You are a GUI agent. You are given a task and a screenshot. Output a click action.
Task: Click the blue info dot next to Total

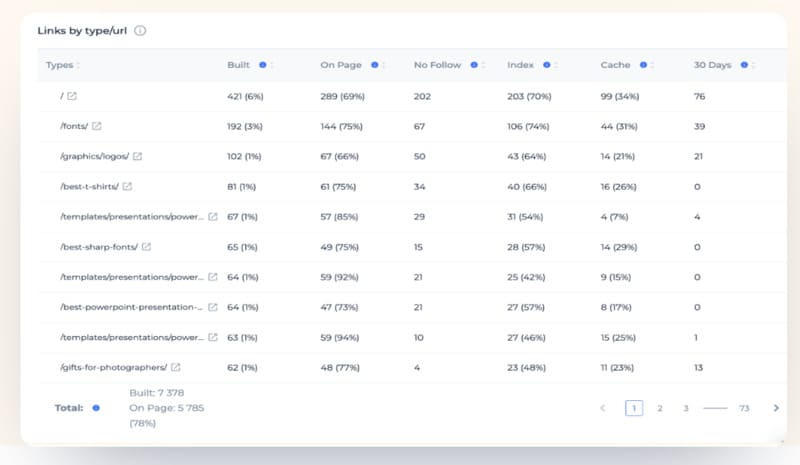coord(96,408)
